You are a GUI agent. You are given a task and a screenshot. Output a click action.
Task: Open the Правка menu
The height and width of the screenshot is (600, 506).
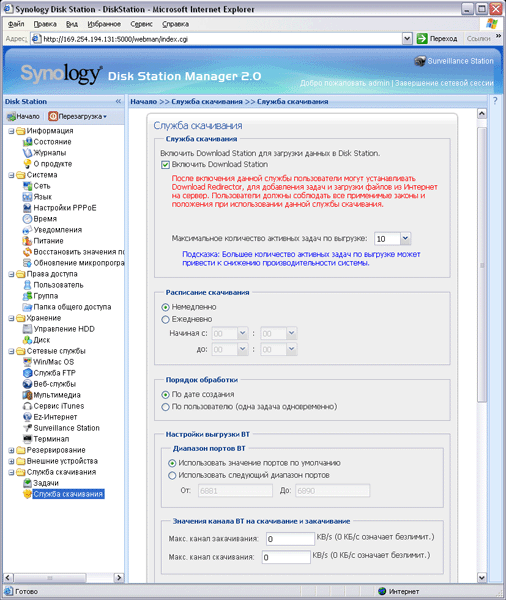[x=45, y=24]
